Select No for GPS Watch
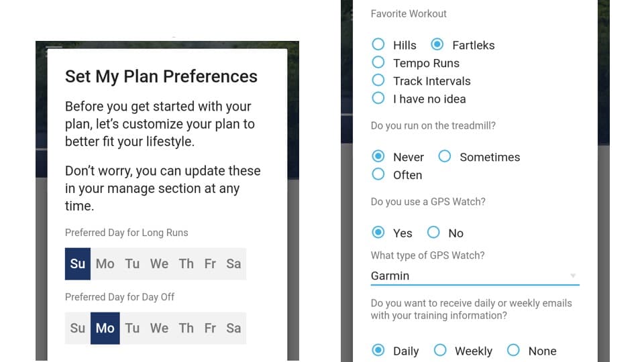 click(x=433, y=233)
